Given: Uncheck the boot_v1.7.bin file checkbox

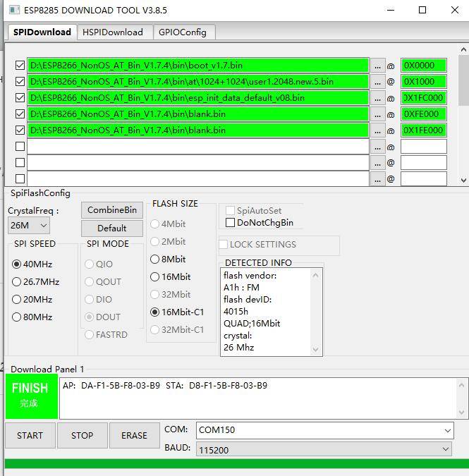Looking at the screenshot, I should (x=20, y=66).
